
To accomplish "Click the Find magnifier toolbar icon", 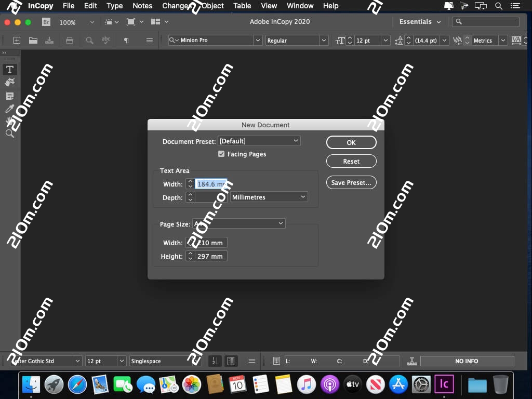I will [89, 41].
